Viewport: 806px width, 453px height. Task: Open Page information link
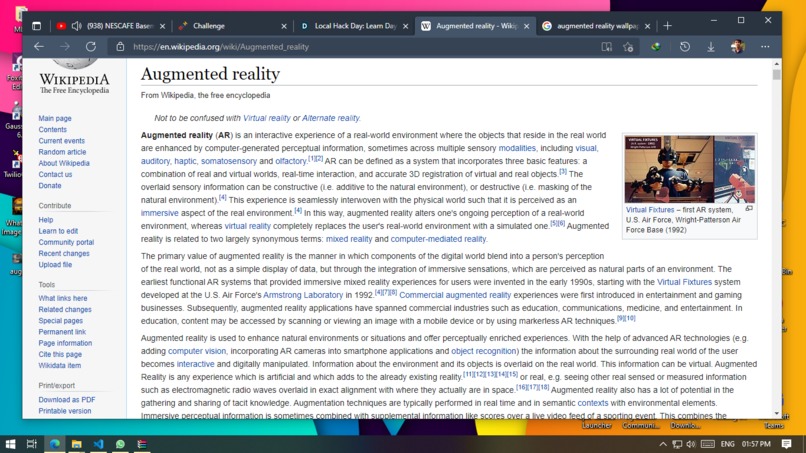(x=65, y=343)
